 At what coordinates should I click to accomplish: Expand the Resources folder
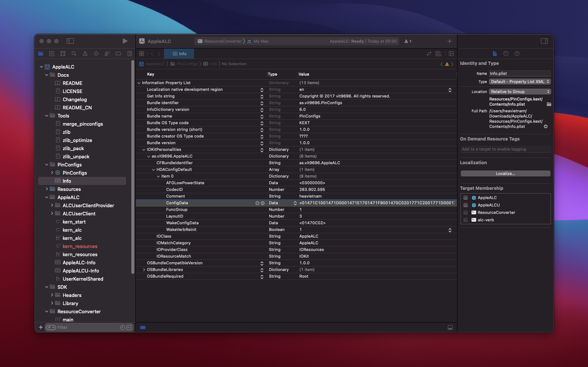point(46,189)
